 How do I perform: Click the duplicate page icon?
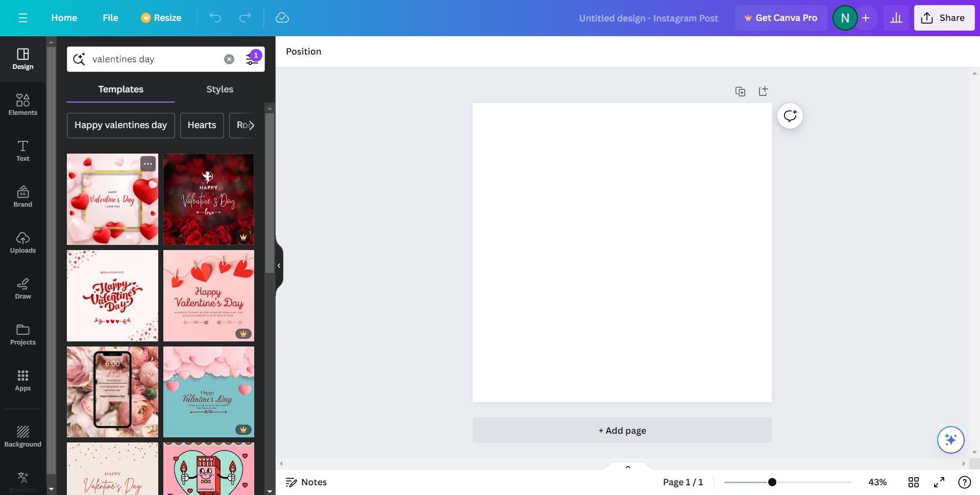(x=740, y=91)
